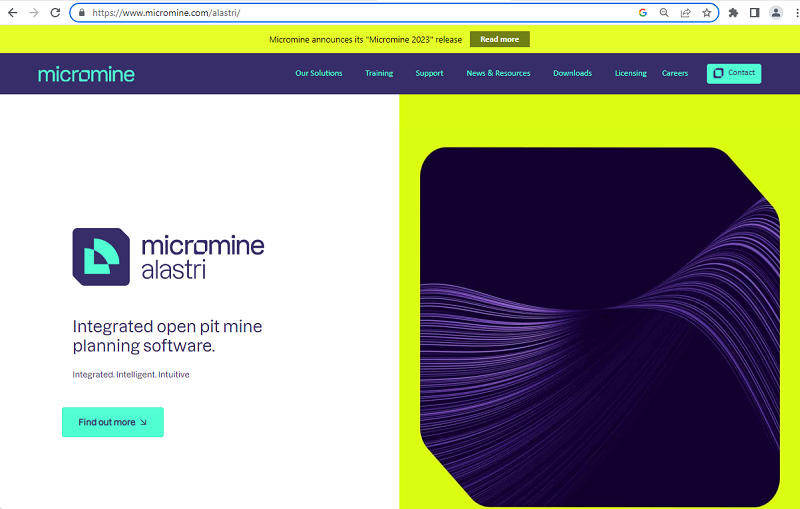The image size is (800, 509).
Task: Open the Extensions puzzle icon
Action: [733, 13]
